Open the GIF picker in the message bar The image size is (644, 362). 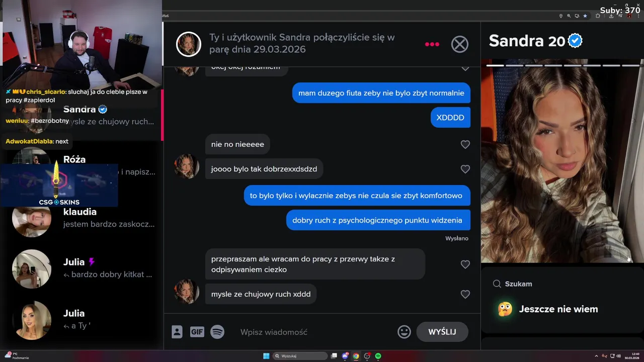pos(197,332)
